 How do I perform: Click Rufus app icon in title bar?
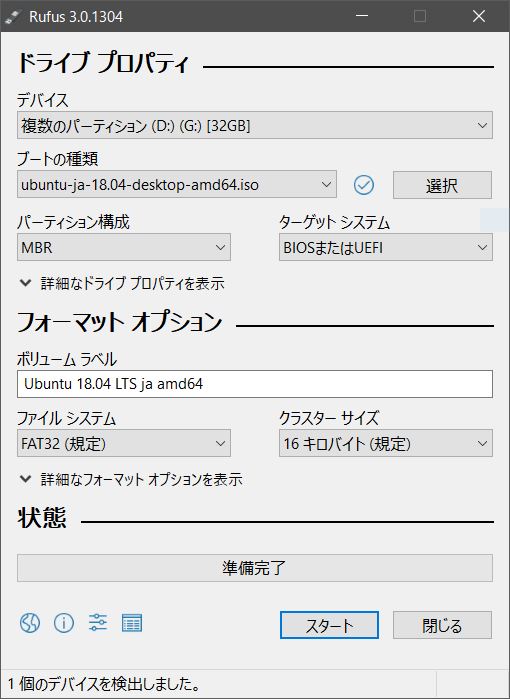(x=12, y=17)
